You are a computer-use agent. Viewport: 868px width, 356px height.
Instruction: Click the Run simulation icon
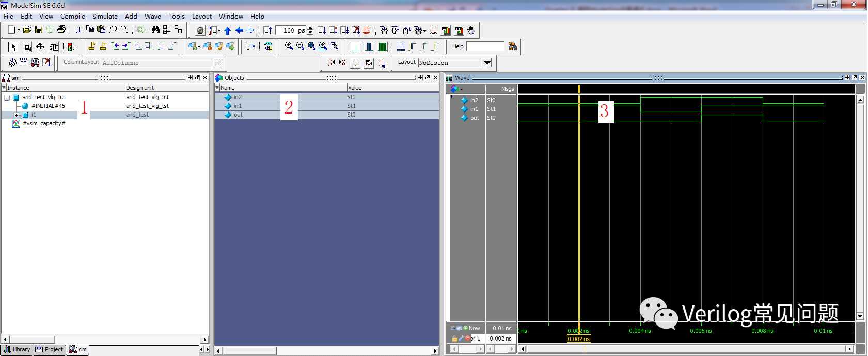click(x=321, y=30)
